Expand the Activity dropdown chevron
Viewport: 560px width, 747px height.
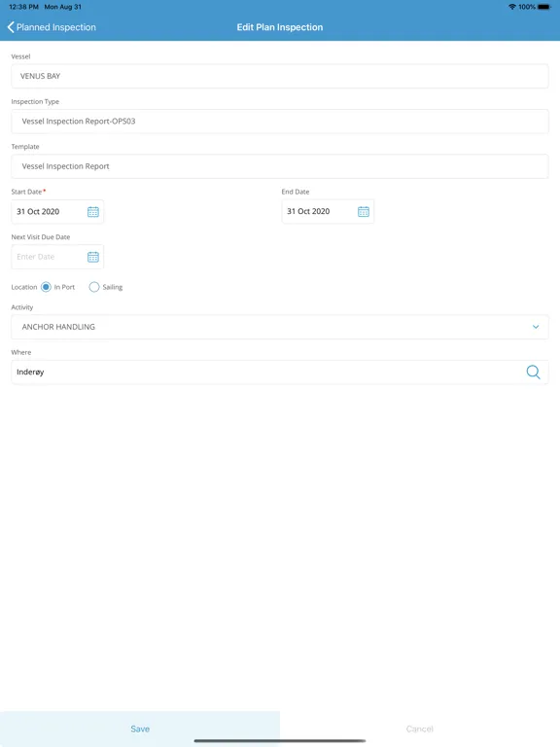tap(536, 327)
